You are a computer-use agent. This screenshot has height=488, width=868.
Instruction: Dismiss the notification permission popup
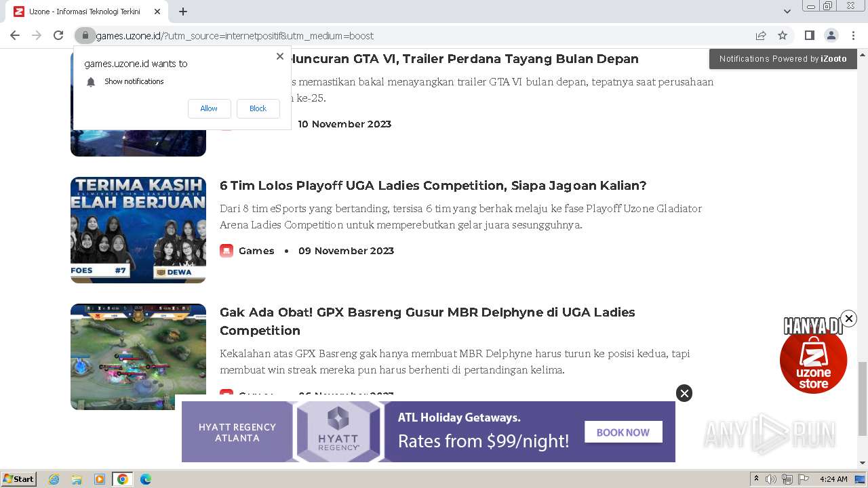click(280, 56)
